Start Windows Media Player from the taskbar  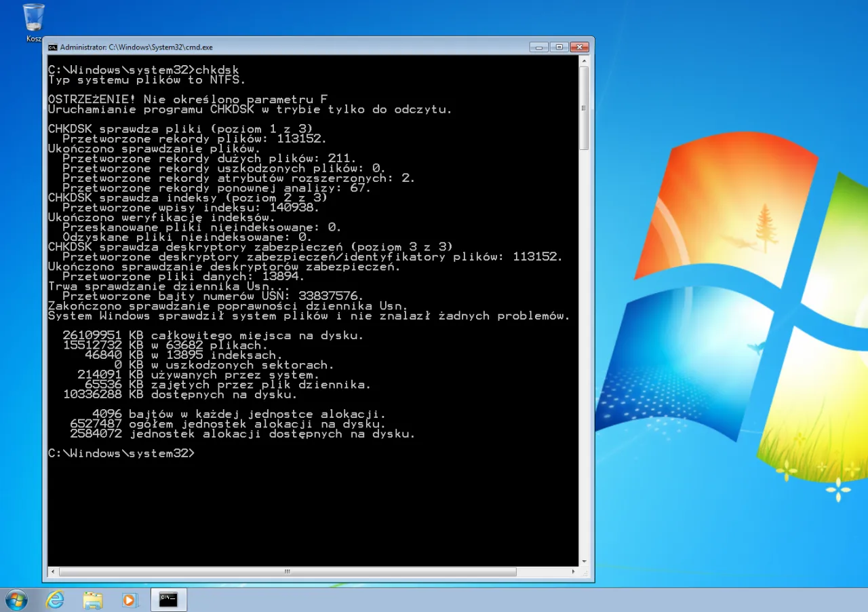pos(130,600)
